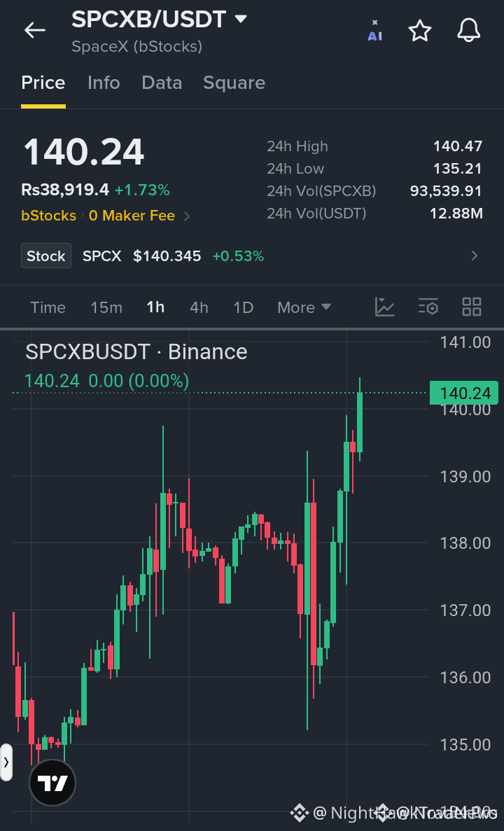504x831 pixels.
Task: Tap the chart legend 140.24 0.00 (0.00%)
Action: [x=106, y=381]
